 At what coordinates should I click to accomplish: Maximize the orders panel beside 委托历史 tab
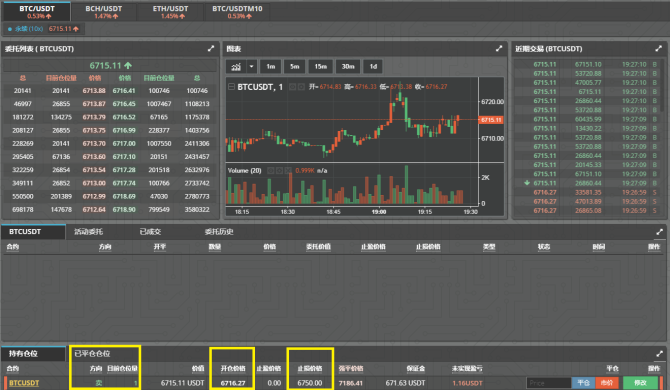point(659,232)
